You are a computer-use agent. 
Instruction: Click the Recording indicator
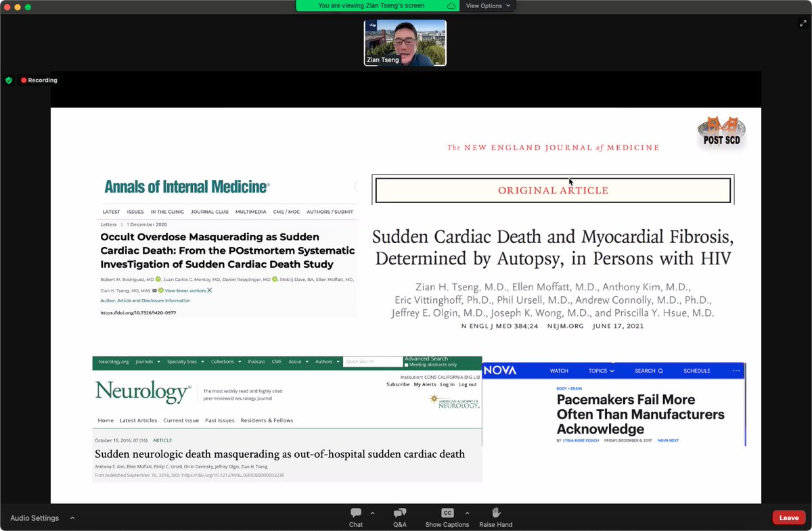39,80
